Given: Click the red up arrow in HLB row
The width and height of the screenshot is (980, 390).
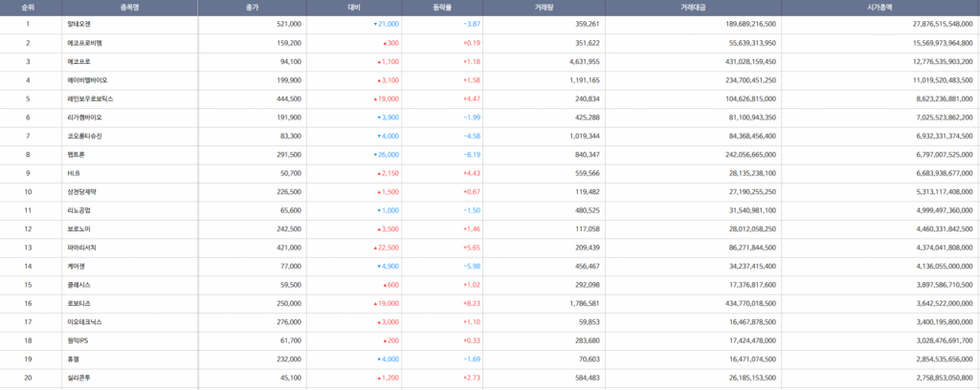Looking at the screenshot, I should [379, 173].
